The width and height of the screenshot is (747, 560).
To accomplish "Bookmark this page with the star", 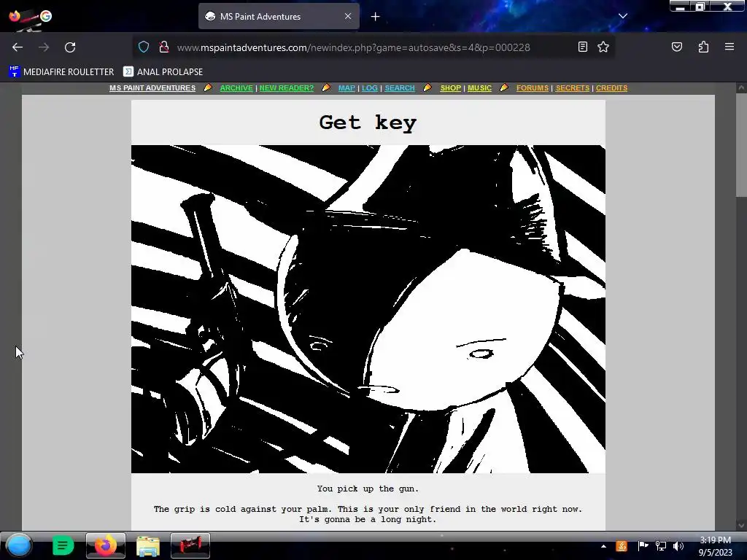I will tap(603, 47).
